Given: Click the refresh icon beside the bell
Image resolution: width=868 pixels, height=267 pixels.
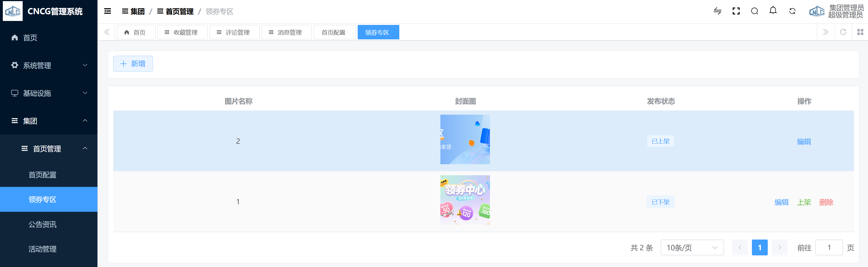Looking at the screenshot, I should pyautogui.click(x=792, y=11).
